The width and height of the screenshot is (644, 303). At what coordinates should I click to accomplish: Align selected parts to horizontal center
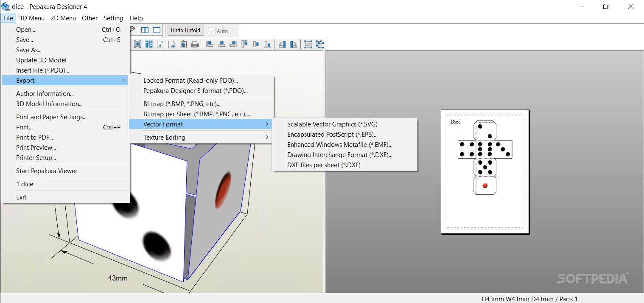pyautogui.click(x=221, y=44)
